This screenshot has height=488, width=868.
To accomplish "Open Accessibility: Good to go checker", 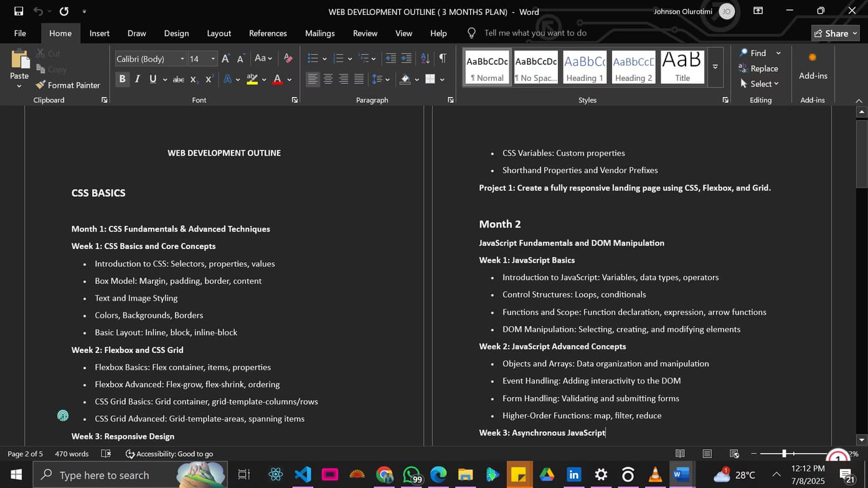I will pos(169,454).
